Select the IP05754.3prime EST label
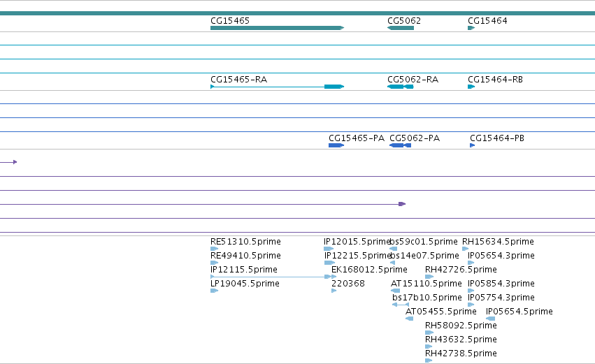 click(501, 298)
